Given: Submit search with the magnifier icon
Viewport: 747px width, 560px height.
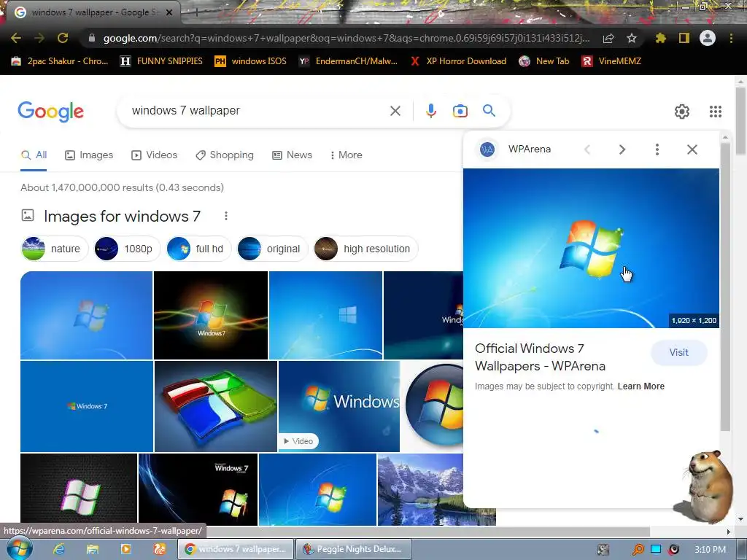Looking at the screenshot, I should pyautogui.click(x=489, y=111).
